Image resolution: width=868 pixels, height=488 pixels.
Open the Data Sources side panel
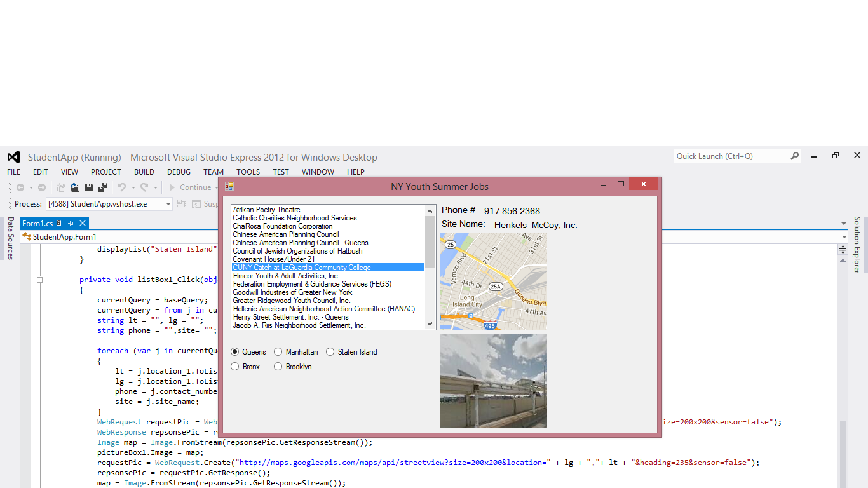pyautogui.click(x=10, y=238)
